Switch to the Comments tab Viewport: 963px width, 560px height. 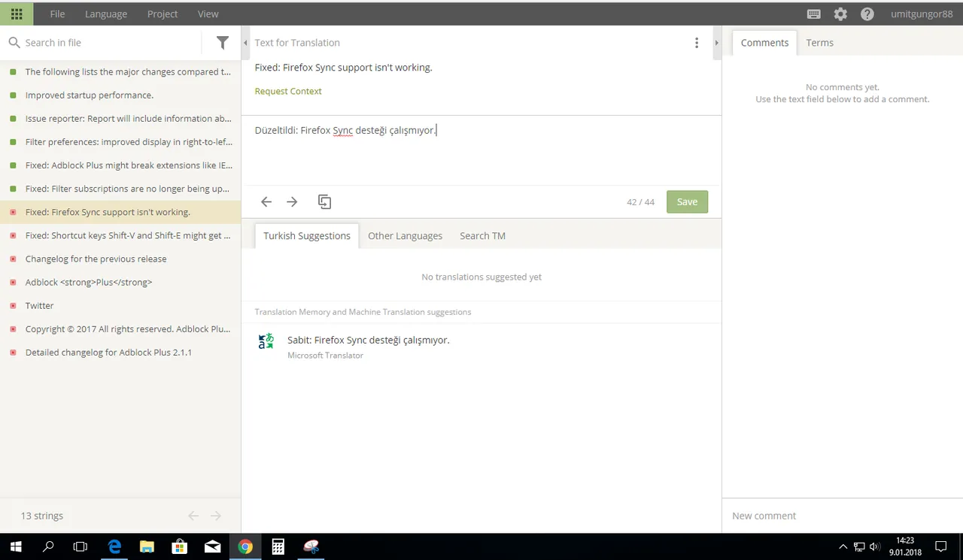point(764,43)
